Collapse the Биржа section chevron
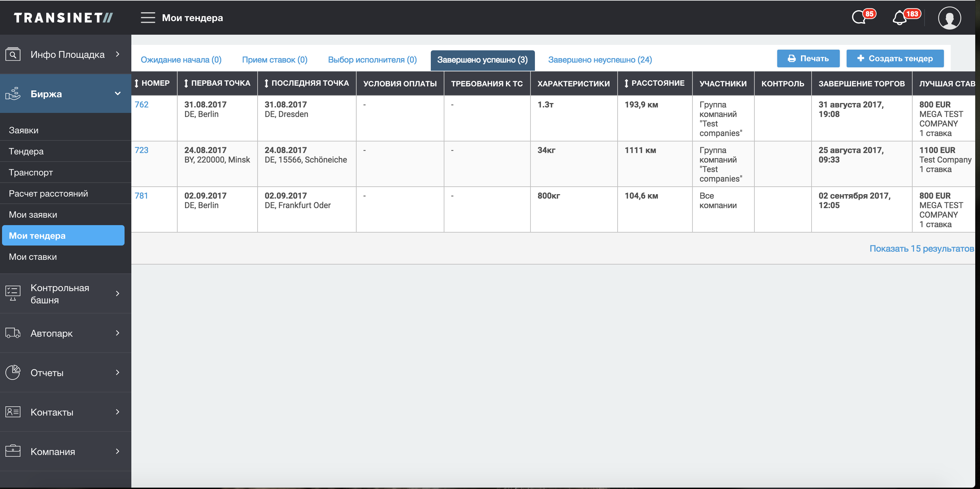The image size is (980, 489). coord(117,94)
